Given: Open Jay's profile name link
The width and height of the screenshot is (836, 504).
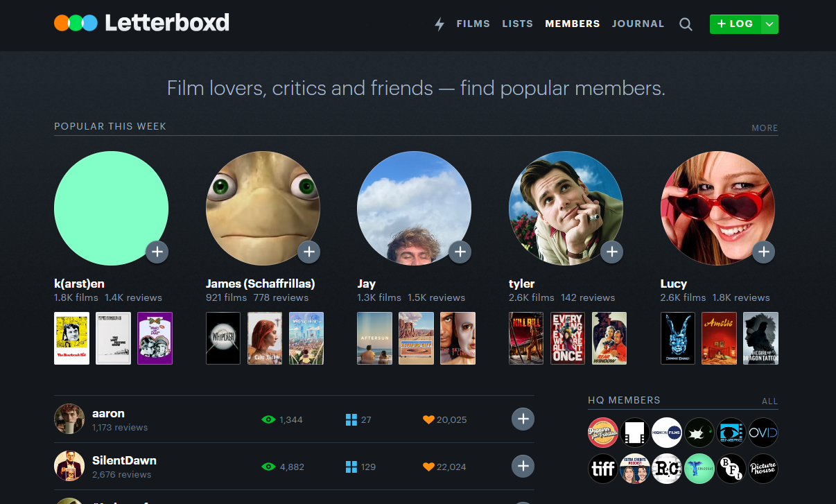Looking at the screenshot, I should click(x=366, y=284).
